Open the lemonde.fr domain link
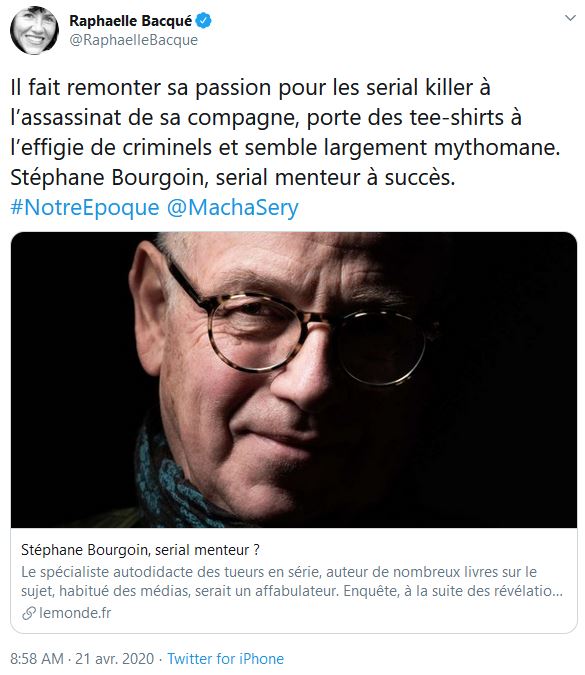The width and height of the screenshot is (585, 675). pos(75,613)
